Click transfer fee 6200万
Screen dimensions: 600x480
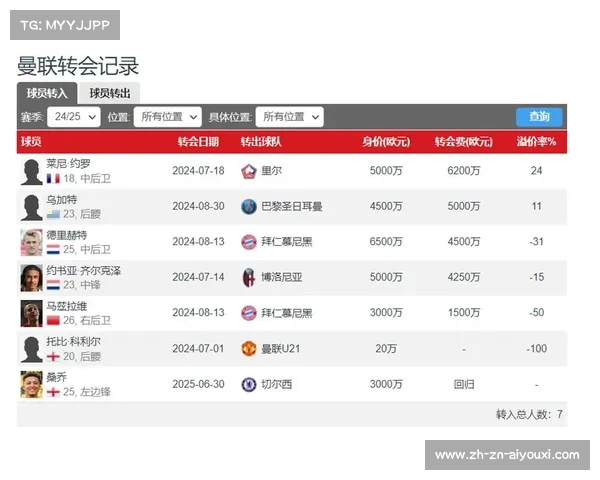point(464,171)
